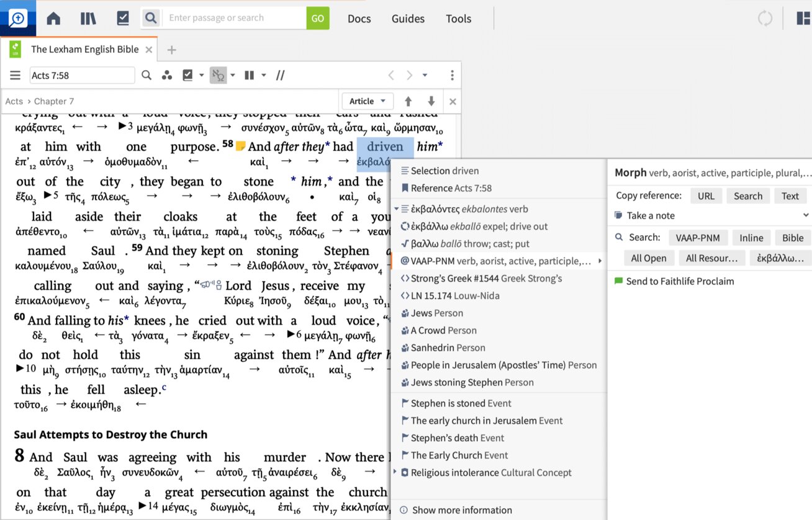
Task: Click the Bible search button
Action: (x=793, y=238)
